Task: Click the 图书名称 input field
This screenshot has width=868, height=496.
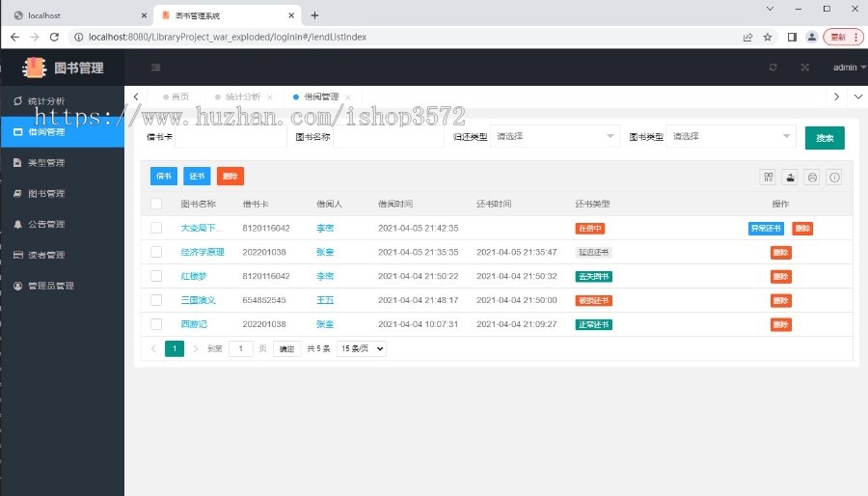Action: coord(389,136)
